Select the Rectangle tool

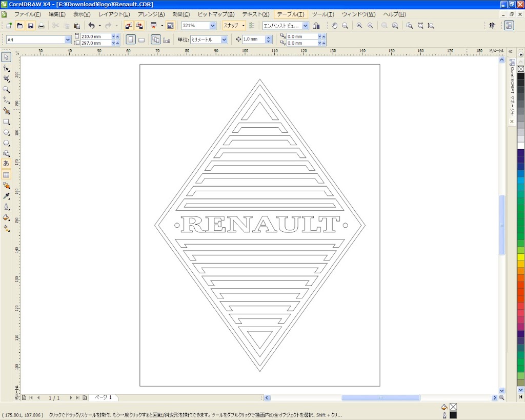(6, 122)
